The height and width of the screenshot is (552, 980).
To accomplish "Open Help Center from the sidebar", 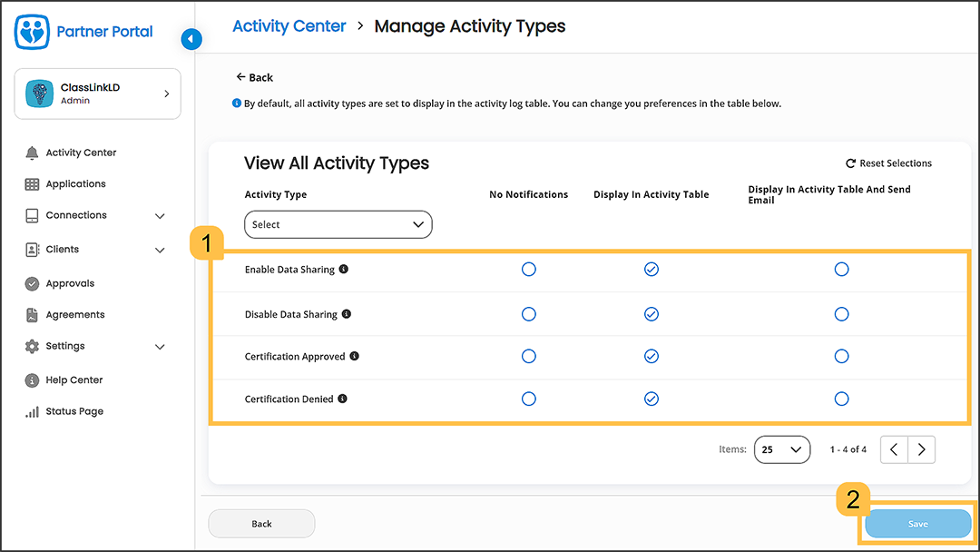I will (x=73, y=380).
